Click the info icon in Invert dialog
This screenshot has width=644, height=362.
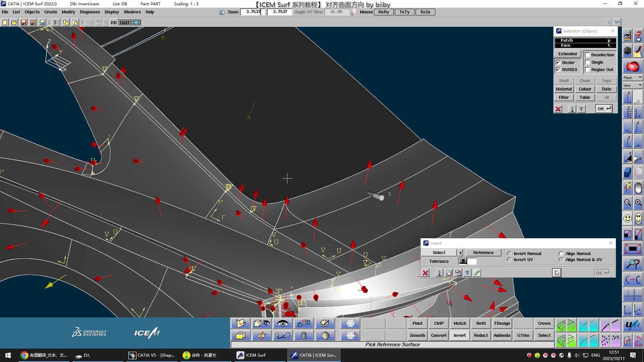(439, 273)
